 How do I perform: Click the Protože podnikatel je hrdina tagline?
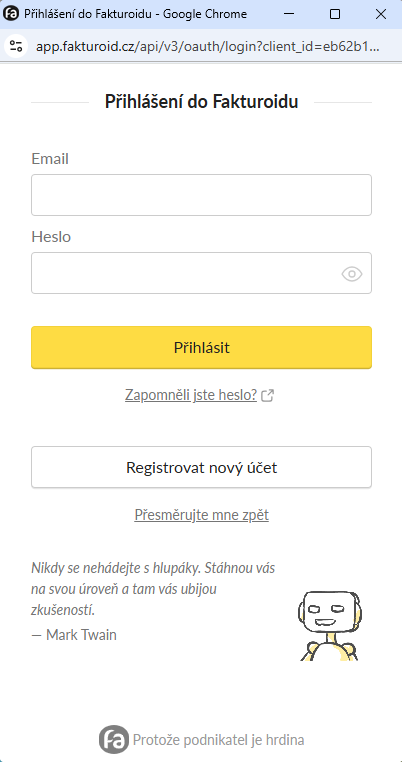218,740
